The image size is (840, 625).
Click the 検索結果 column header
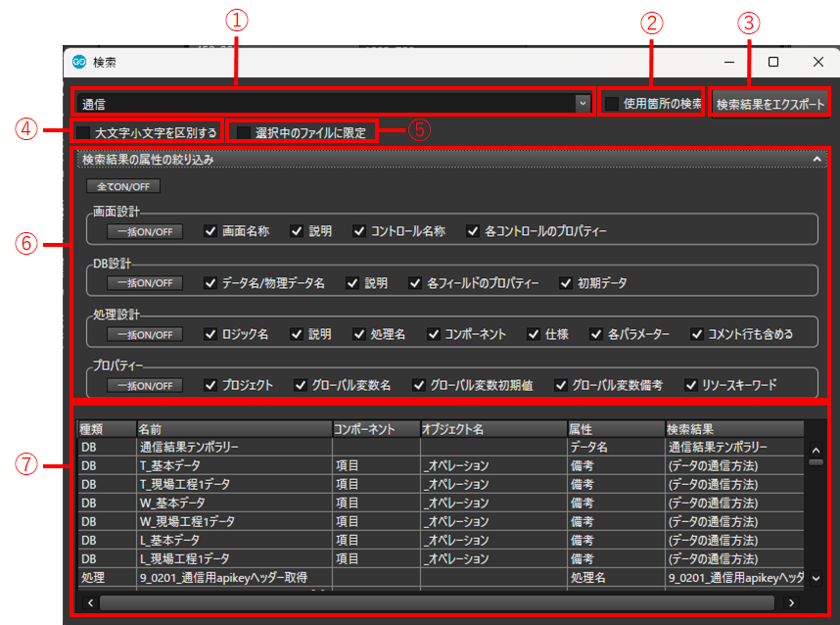pyautogui.click(x=732, y=429)
